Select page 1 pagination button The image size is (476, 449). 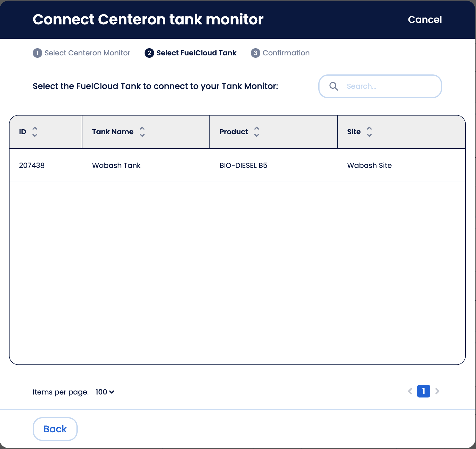[424, 391]
